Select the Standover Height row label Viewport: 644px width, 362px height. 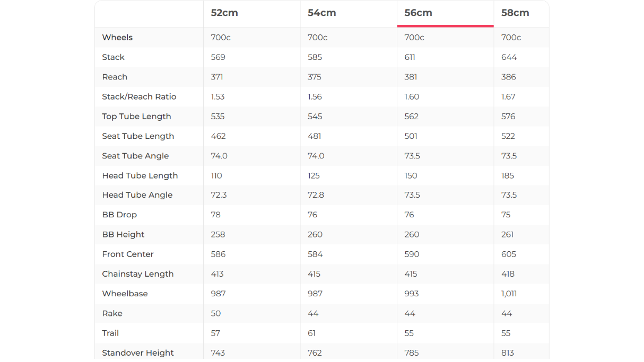138,353
